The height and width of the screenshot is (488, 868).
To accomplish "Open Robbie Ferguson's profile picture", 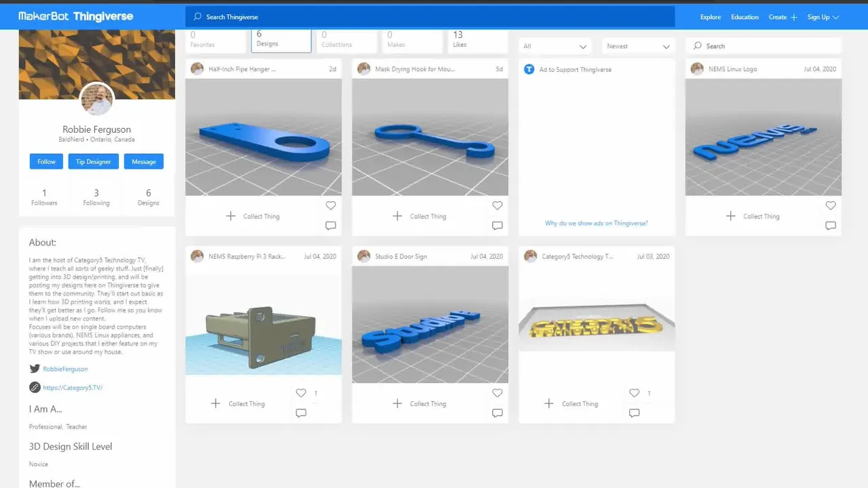I will [97, 100].
